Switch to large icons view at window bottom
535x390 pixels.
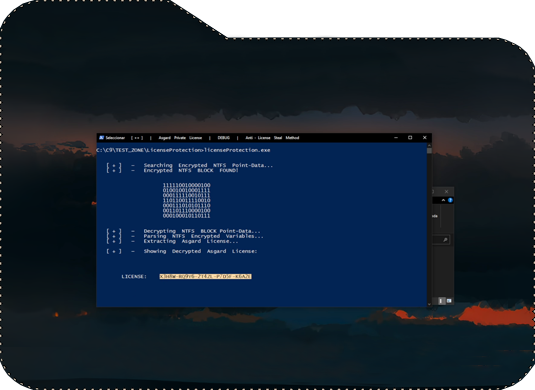tap(449, 301)
